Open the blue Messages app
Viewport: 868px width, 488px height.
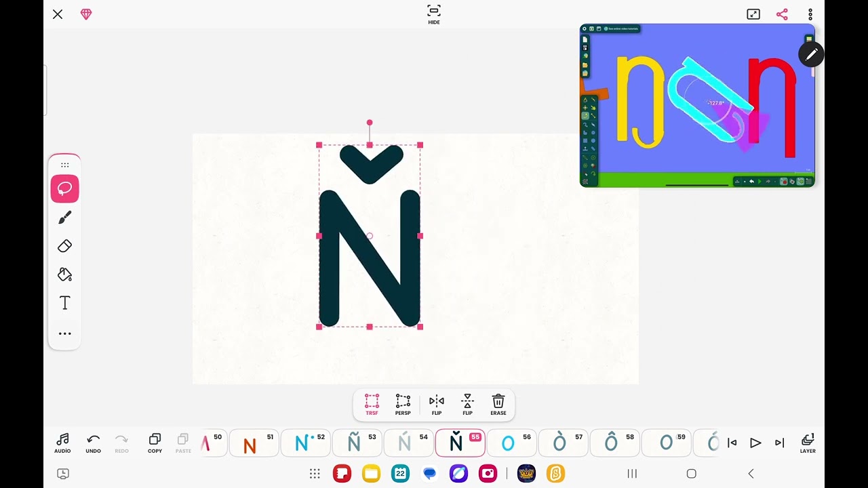[x=429, y=473]
